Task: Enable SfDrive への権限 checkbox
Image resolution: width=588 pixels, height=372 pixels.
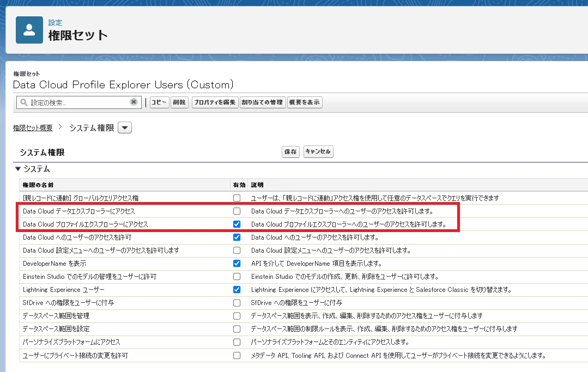Action: click(x=237, y=303)
